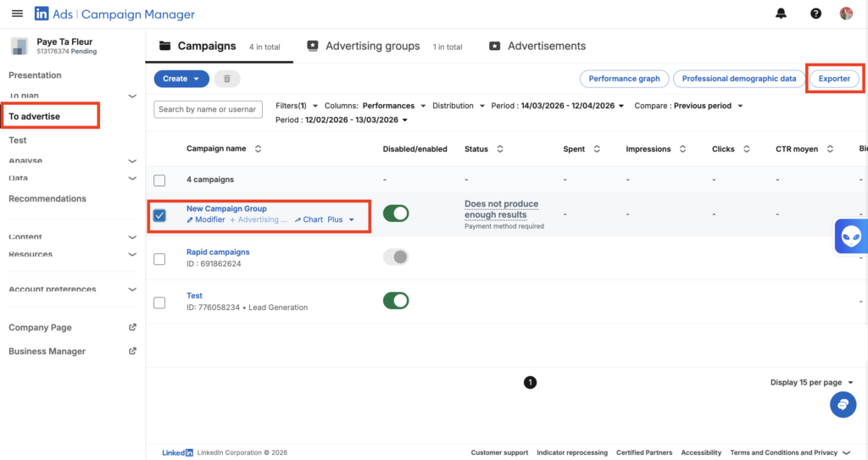868x460 pixels.
Task: Open the Display 15 per page dropdown
Action: click(811, 383)
